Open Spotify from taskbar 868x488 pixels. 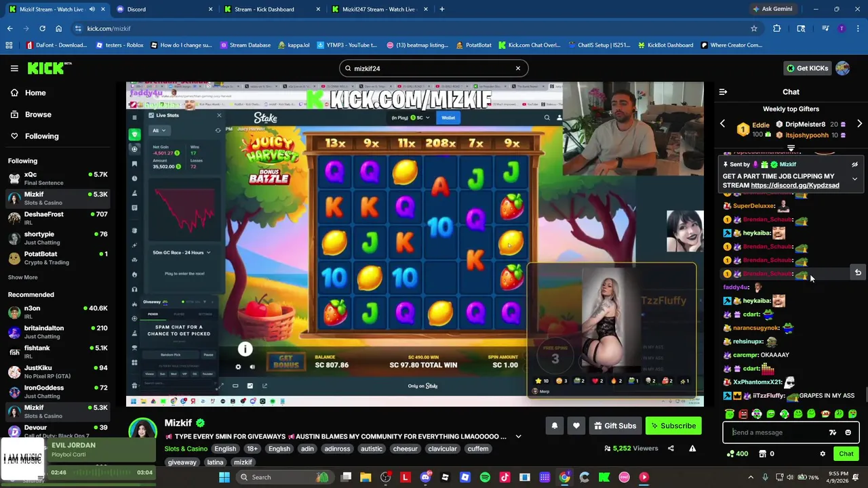485,477
